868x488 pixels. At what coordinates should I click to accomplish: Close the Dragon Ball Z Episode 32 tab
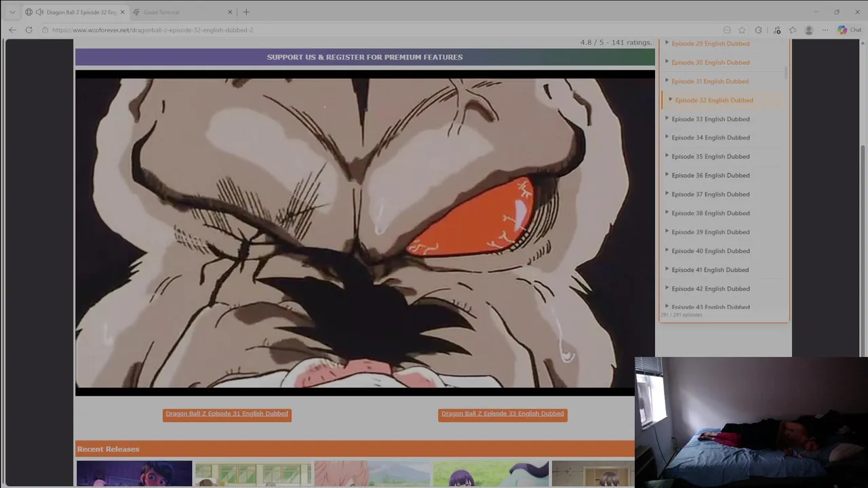(122, 12)
